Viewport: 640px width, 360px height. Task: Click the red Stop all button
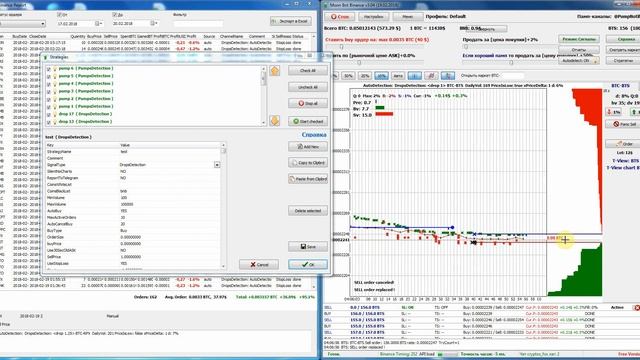click(x=308, y=103)
